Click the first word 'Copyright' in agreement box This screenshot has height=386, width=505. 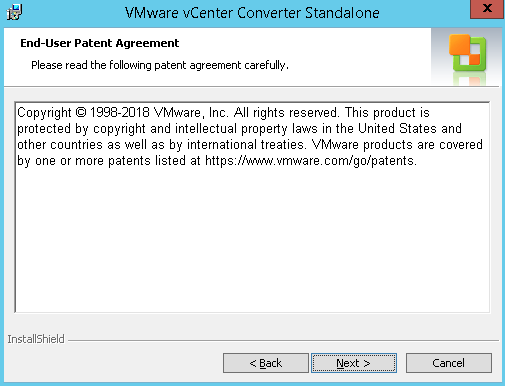44,113
